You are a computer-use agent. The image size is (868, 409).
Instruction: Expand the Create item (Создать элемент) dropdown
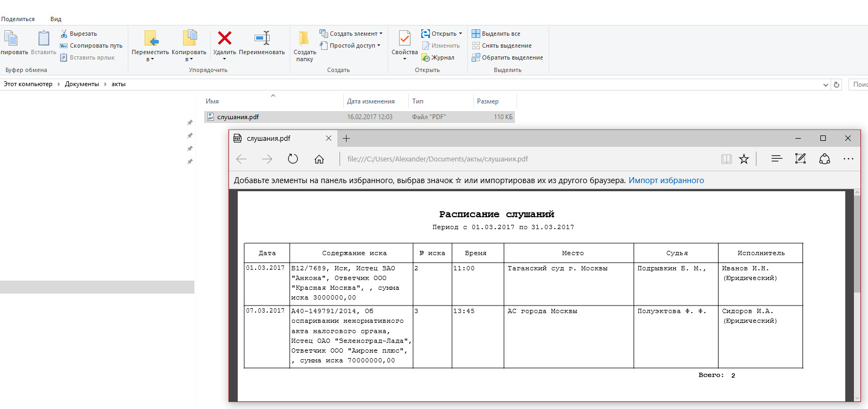pos(381,34)
